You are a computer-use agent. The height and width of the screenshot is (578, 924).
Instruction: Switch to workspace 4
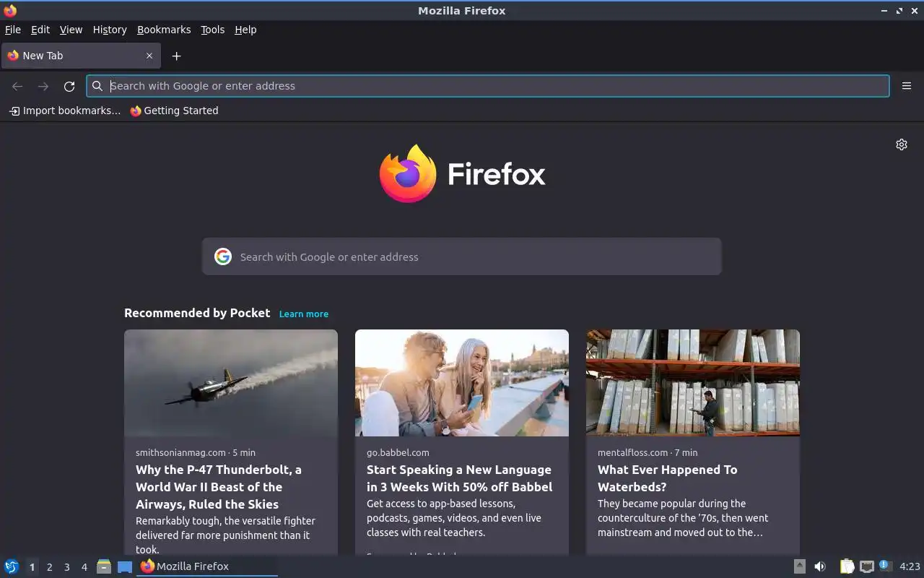[84, 567]
